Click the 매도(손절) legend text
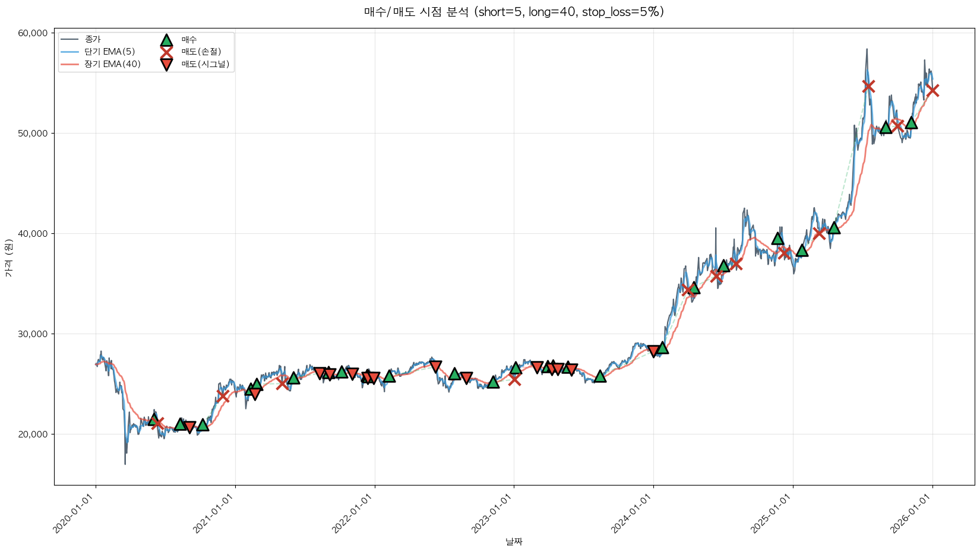This screenshot has width=980, height=552. tap(201, 52)
